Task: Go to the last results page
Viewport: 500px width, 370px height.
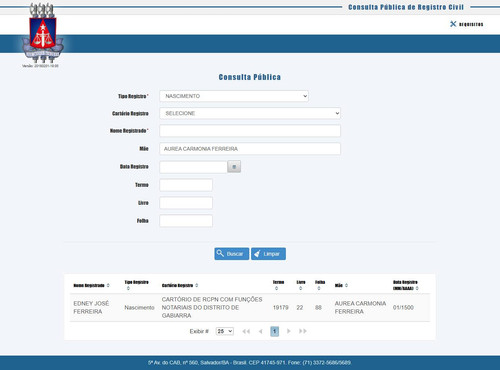Action: [x=303, y=331]
